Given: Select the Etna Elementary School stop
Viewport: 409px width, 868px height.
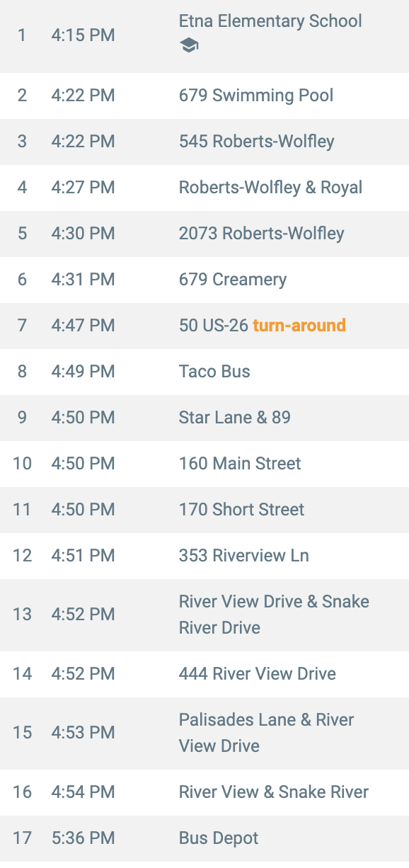Looking at the screenshot, I should (204, 35).
